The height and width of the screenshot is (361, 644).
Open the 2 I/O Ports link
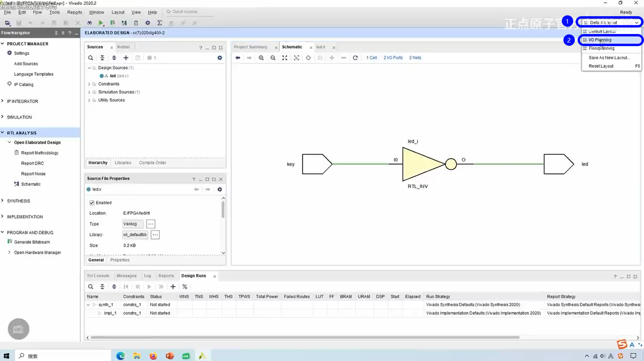[x=393, y=58]
